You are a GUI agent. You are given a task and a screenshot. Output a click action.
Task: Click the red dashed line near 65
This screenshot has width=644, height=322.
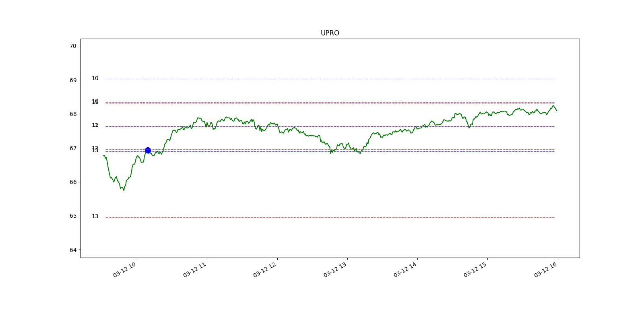click(330, 218)
